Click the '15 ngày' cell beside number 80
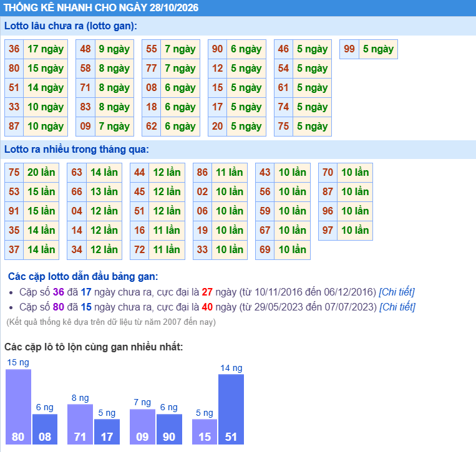 (46, 68)
